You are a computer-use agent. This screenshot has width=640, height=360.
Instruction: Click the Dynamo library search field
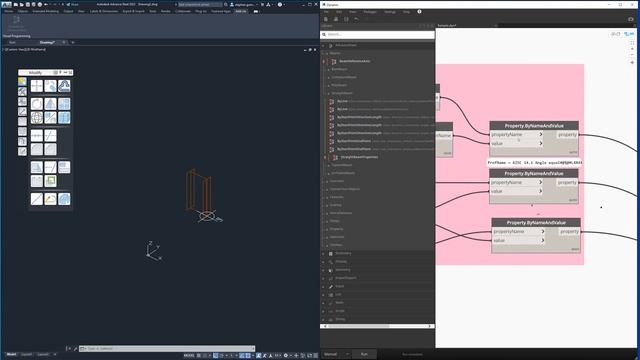378,35
